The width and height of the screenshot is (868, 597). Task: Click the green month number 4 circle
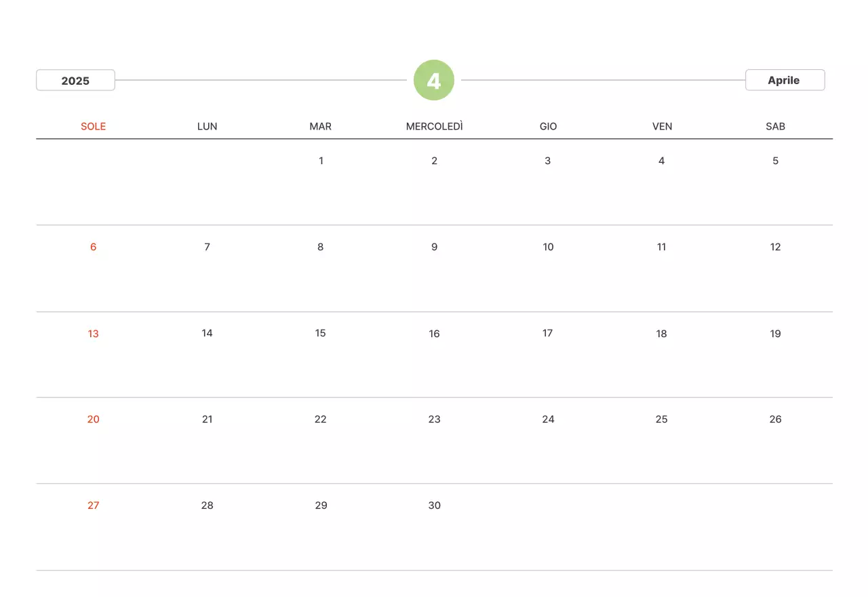click(434, 80)
